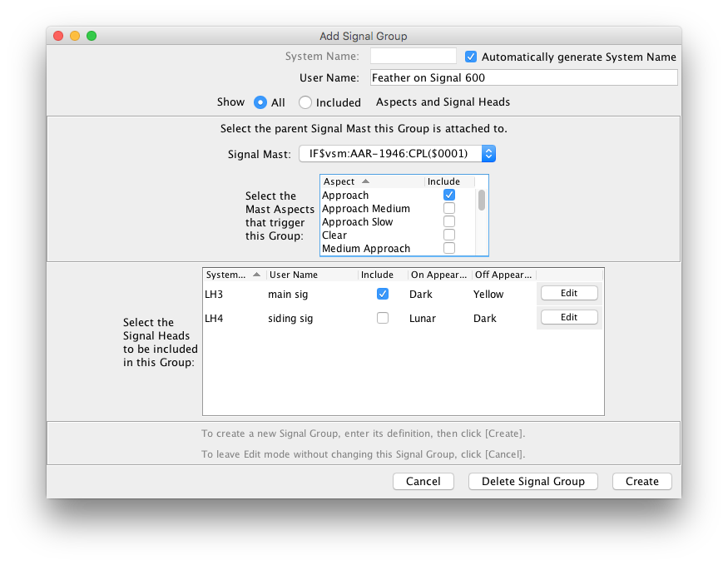Uncheck Include for LH3 main sig
728x565 pixels.
(383, 294)
